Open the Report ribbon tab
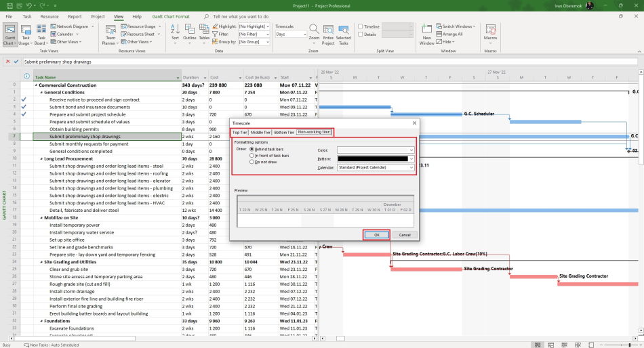Viewport: 644px width, 348px height. pyautogui.click(x=75, y=17)
